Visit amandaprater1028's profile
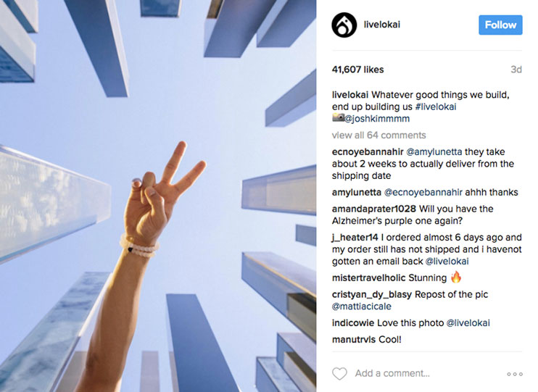 (x=374, y=209)
